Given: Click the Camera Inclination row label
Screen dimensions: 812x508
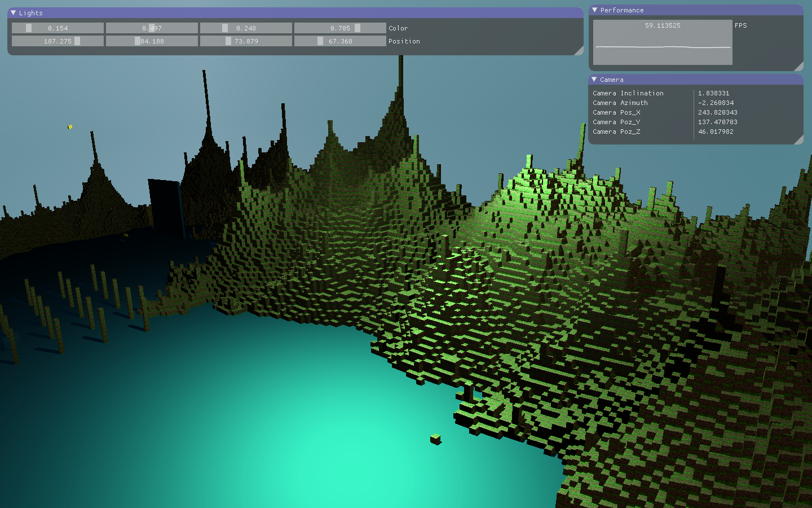Looking at the screenshot, I should [x=628, y=93].
